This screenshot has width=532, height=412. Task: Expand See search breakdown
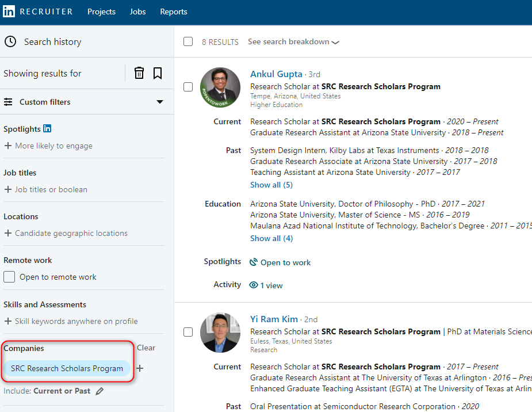(293, 42)
